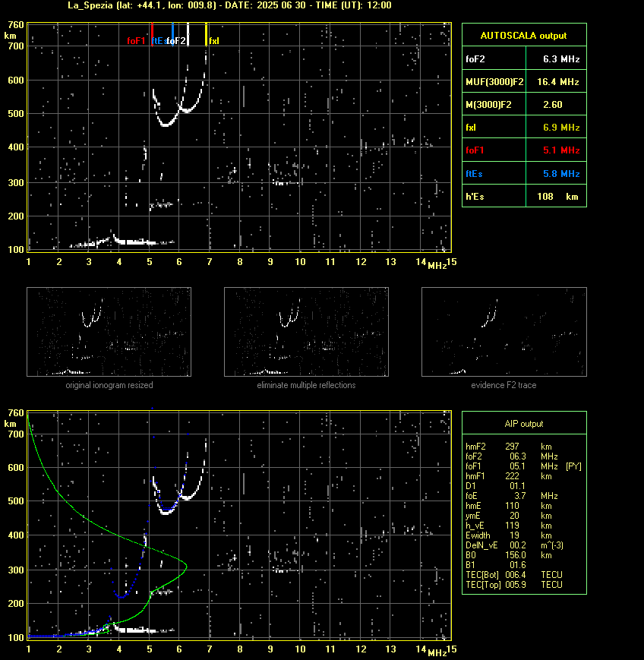
Task: Click the blue ftEs value '5.8 MHz'
Action: coord(561,173)
